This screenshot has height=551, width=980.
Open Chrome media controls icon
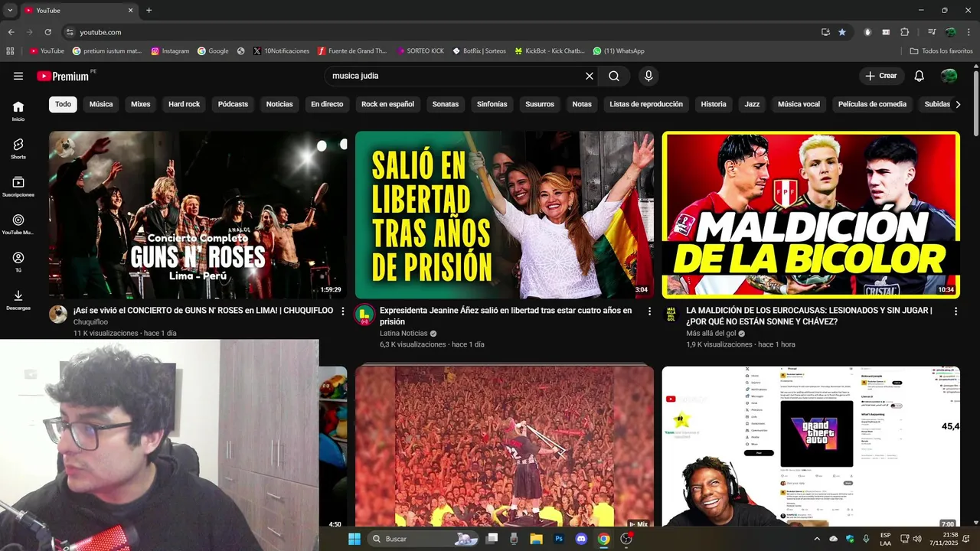pyautogui.click(x=932, y=32)
